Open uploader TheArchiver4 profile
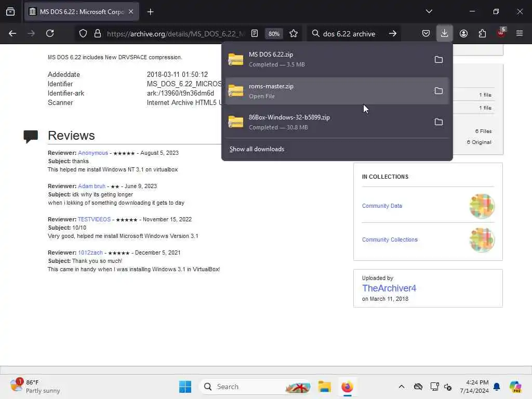 tap(389, 288)
